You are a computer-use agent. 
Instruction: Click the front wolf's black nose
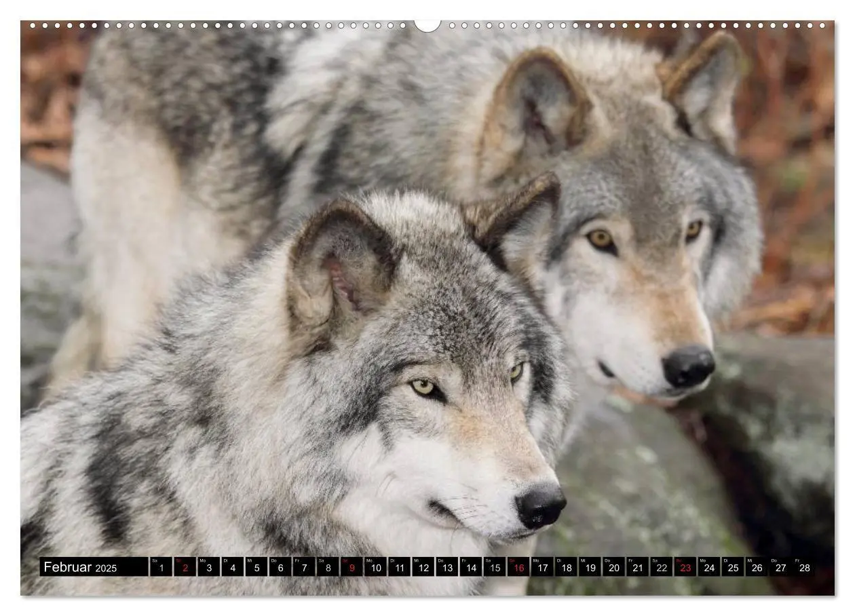point(540,505)
